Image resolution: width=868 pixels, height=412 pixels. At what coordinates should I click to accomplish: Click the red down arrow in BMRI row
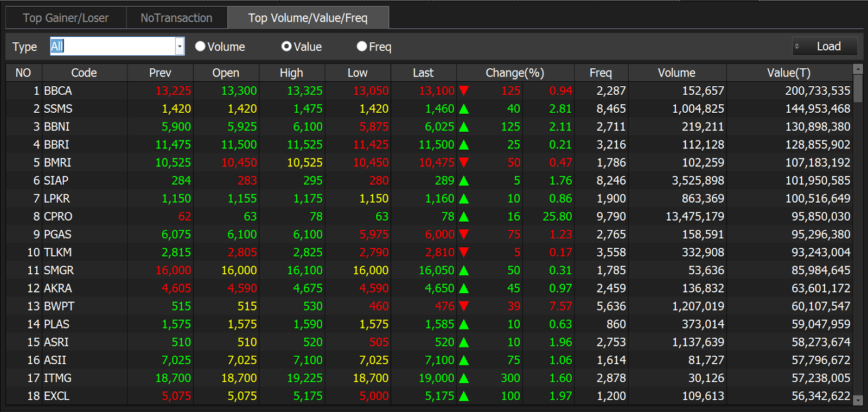[464, 163]
